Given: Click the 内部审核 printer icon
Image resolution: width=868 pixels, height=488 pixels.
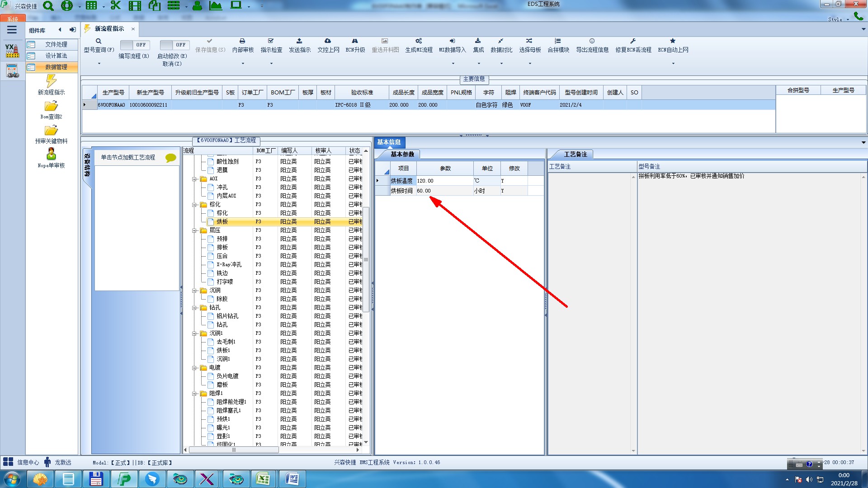Looking at the screenshot, I should (x=242, y=41).
